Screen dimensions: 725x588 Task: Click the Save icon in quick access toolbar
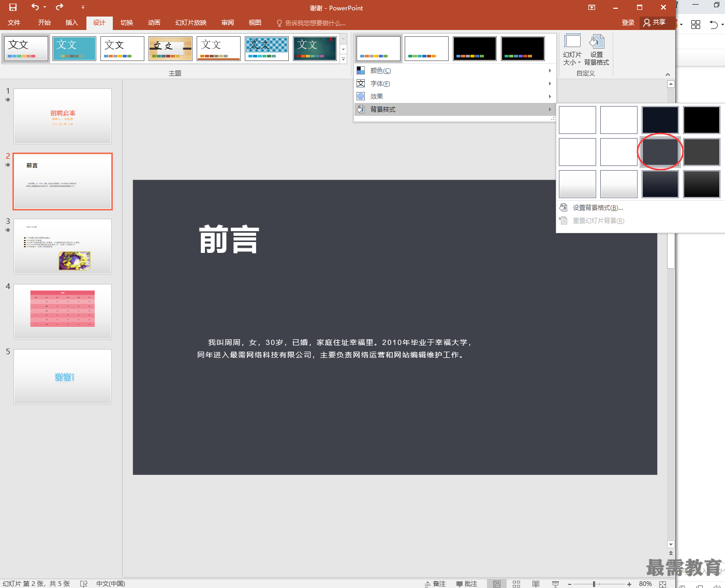(12, 7)
